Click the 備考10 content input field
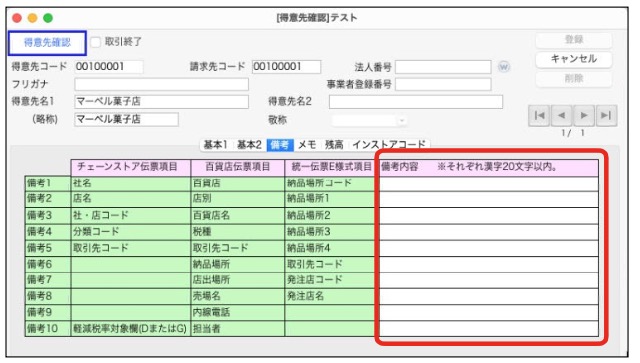The height and width of the screenshot is (363, 640). (489, 329)
